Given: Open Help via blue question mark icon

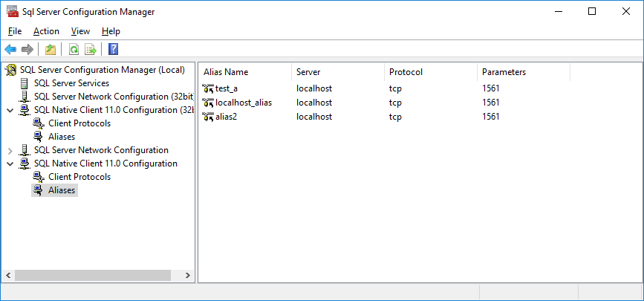Looking at the screenshot, I should pyautogui.click(x=113, y=50).
